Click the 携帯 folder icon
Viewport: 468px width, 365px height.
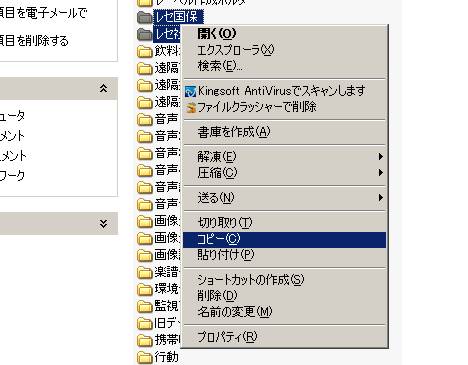[145, 340]
